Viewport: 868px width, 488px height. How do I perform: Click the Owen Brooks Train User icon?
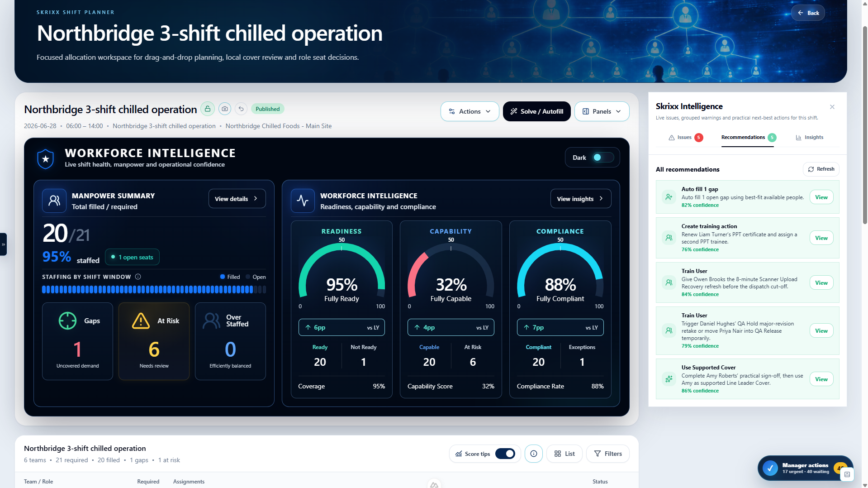click(x=669, y=282)
